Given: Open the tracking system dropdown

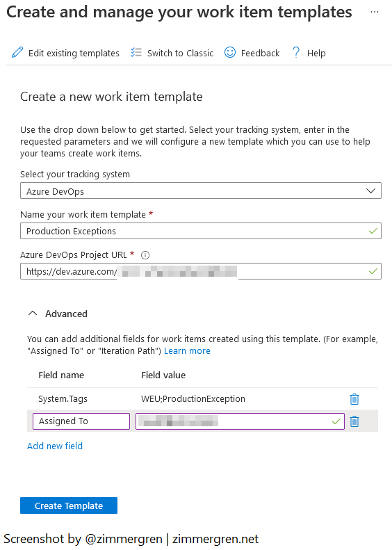Looking at the screenshot, I should coord(201,191).
